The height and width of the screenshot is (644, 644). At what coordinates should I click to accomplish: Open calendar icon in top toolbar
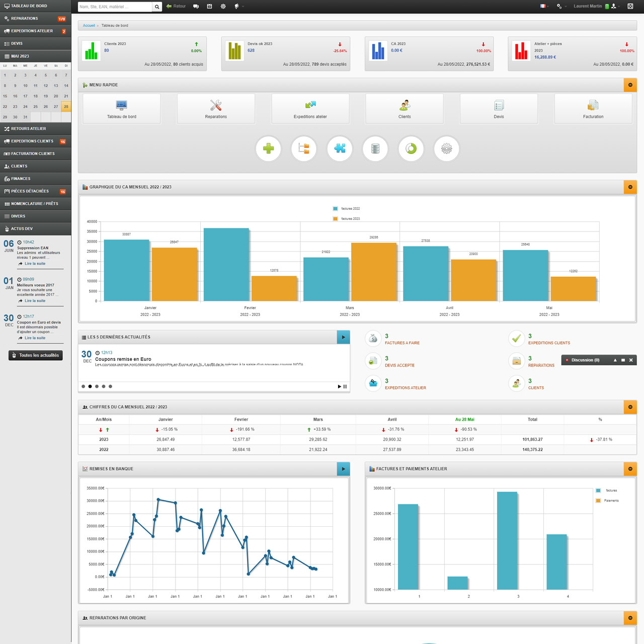click(209, 7)
